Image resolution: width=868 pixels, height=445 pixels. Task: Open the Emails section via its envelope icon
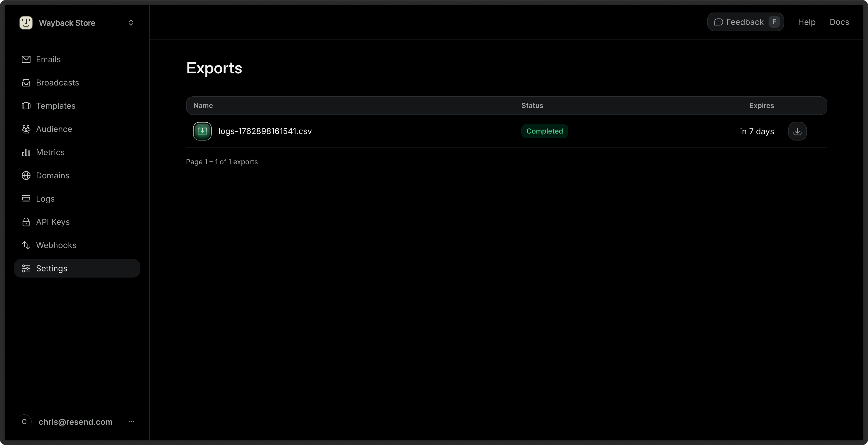coord(26,59)
